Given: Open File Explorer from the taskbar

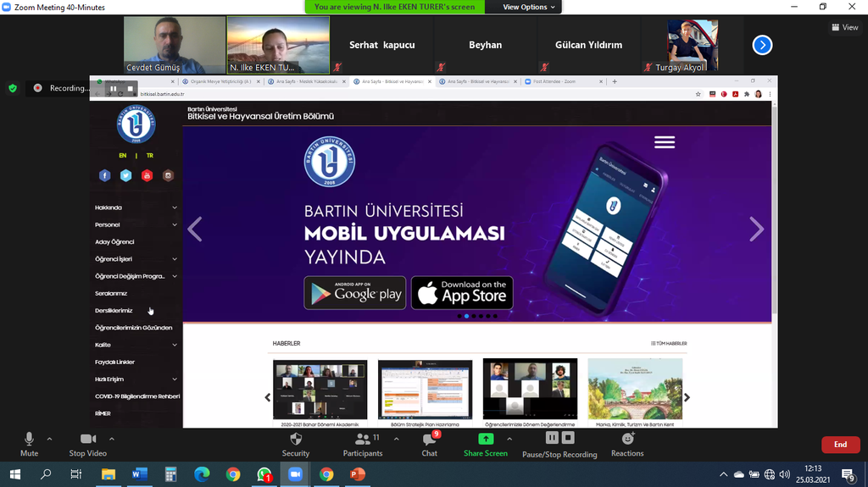Looking at the screenshot, I should [108, 474].
